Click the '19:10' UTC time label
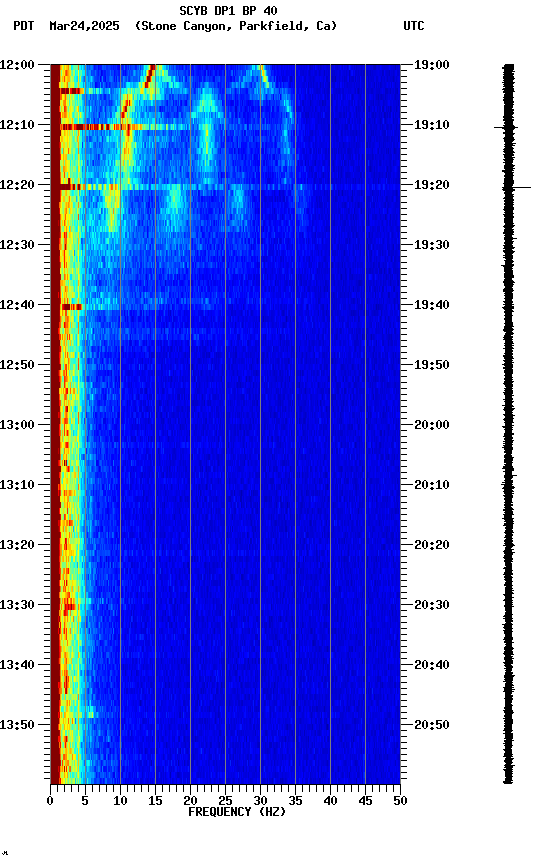Image resolution: width=552 pixels, height=864 pixels. (432, 125)
